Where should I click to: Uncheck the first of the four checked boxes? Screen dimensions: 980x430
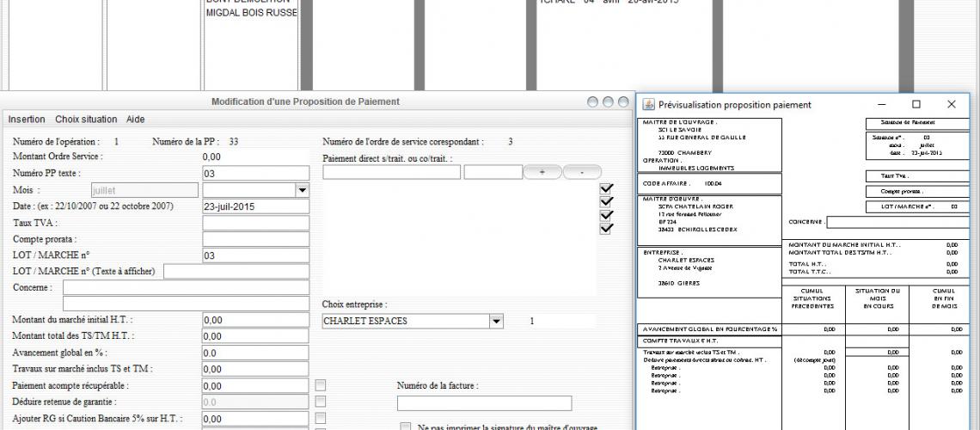pyautogui.click(x=606, y=188)
